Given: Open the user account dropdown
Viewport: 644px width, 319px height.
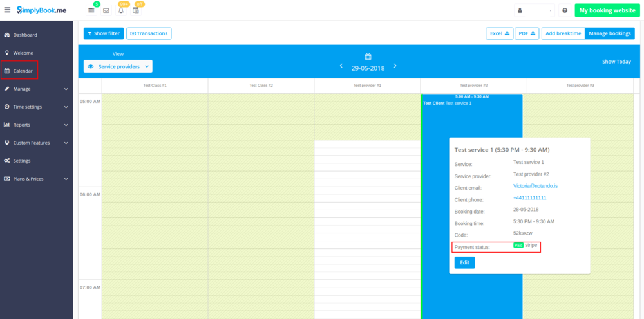Looking at the screenshot, I should 535,11.
